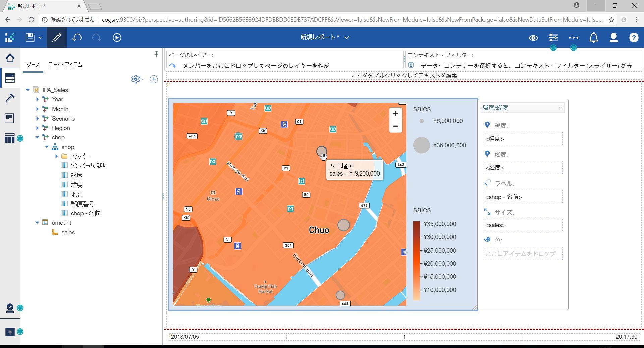Click the 20:17:30 footer time

click(x=626, y=337)
